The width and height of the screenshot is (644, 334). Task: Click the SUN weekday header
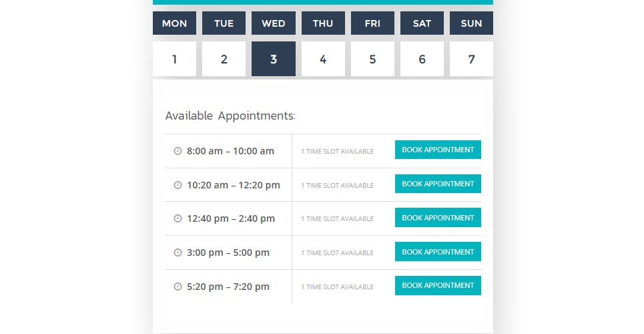[472, 23]
